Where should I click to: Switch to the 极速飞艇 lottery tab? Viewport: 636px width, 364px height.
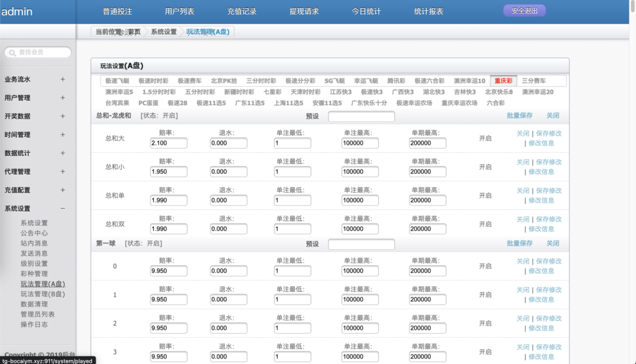point(117,81)
